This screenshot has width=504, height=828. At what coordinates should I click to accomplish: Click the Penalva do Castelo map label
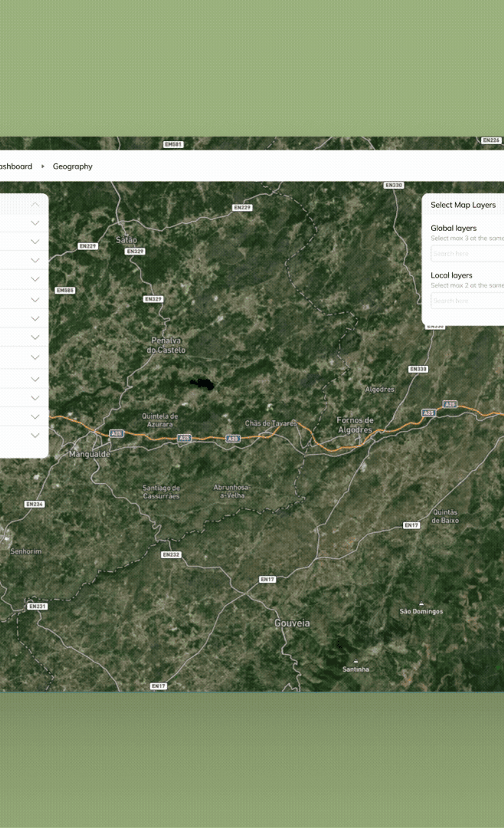tap(166, 345)
